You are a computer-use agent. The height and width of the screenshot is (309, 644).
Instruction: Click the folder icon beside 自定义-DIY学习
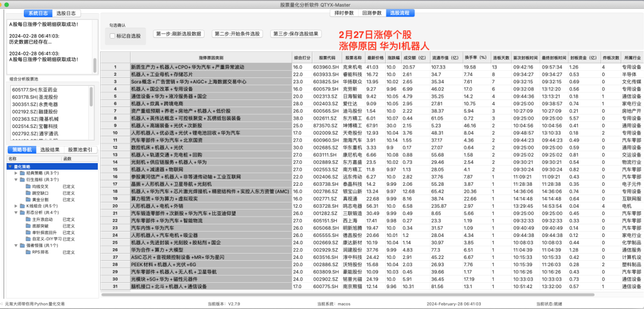(x=28, y=239)
